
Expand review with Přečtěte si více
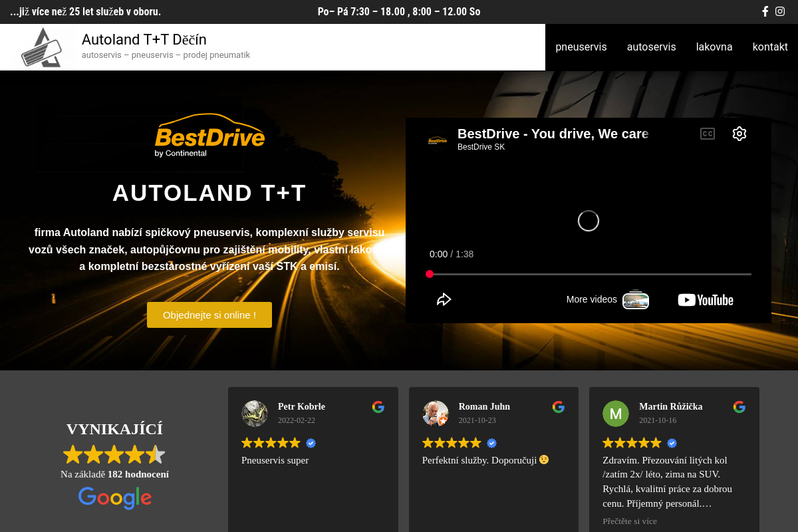[630, 521]
